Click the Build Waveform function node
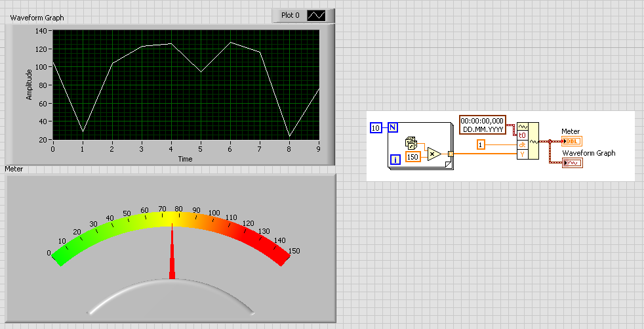 [528, 141]
